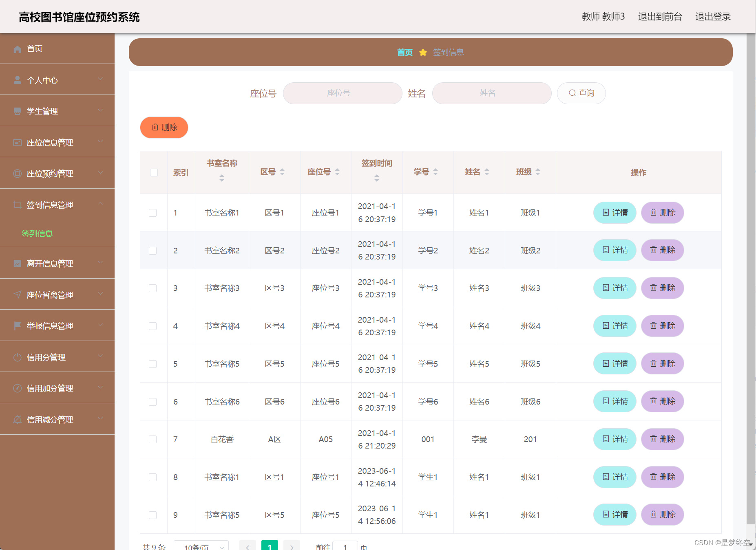Image resolution: width=756 pixels, height=550 pixels.
Task: Select the flag icon for 举报信息管理
Action: click(x=17, y=325)
